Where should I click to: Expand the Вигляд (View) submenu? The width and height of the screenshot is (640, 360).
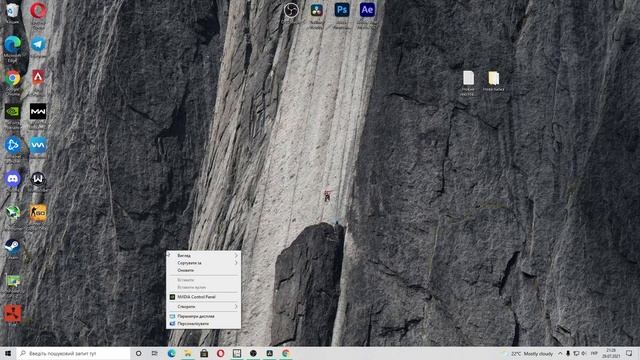tap(203, 256)
